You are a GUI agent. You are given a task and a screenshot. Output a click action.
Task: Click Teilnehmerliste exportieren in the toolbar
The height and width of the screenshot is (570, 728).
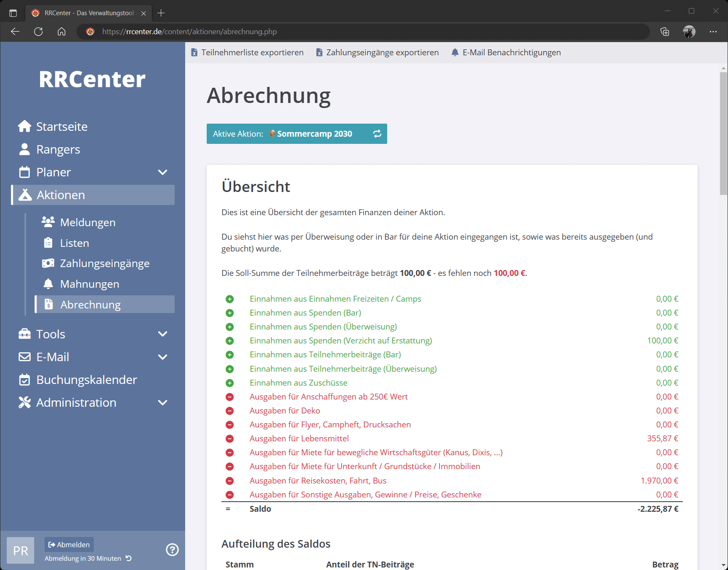point(248,52)
